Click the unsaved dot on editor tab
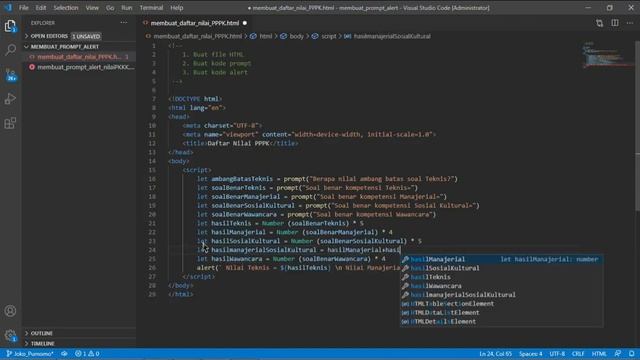640x360 pixels. [245, 23]
